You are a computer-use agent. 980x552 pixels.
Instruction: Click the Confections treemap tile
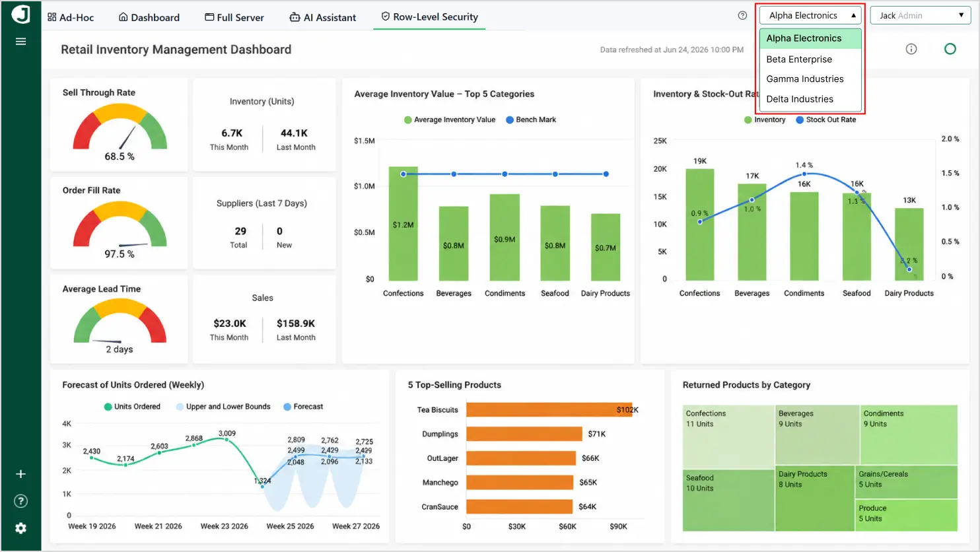(728, 437)
